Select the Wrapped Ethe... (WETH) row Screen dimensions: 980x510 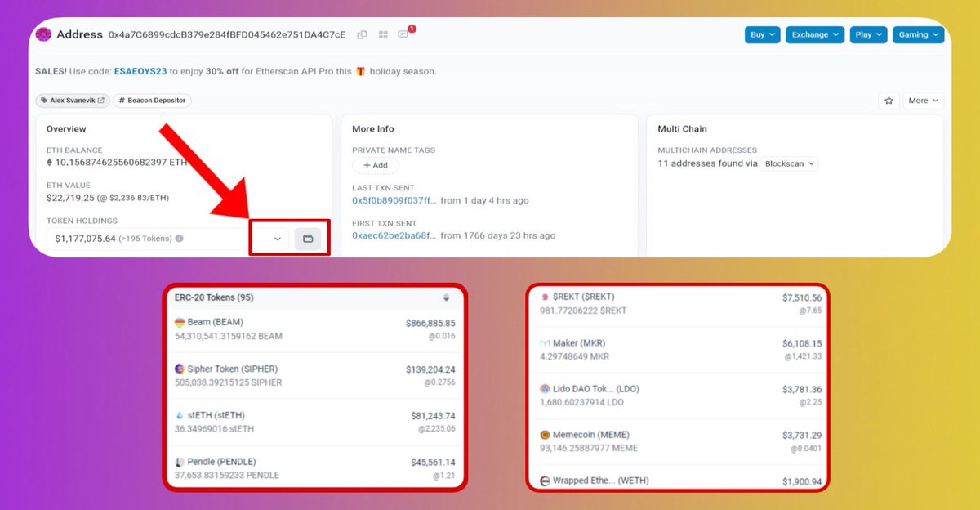679,480
